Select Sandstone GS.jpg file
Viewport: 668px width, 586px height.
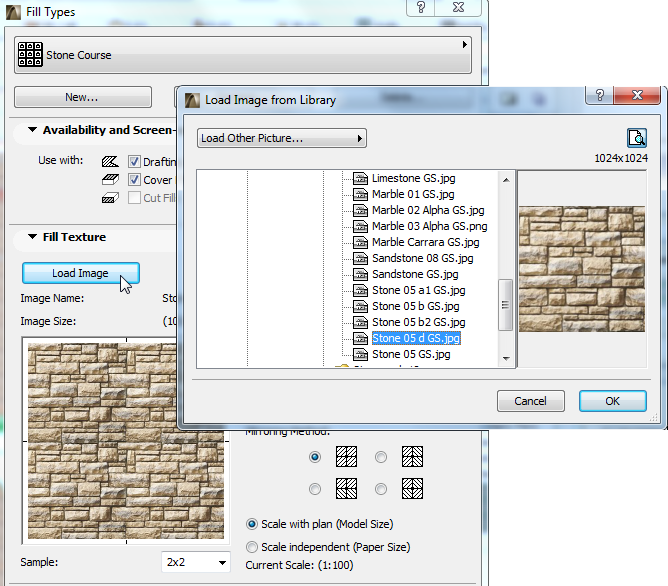[x=415, y=274]
